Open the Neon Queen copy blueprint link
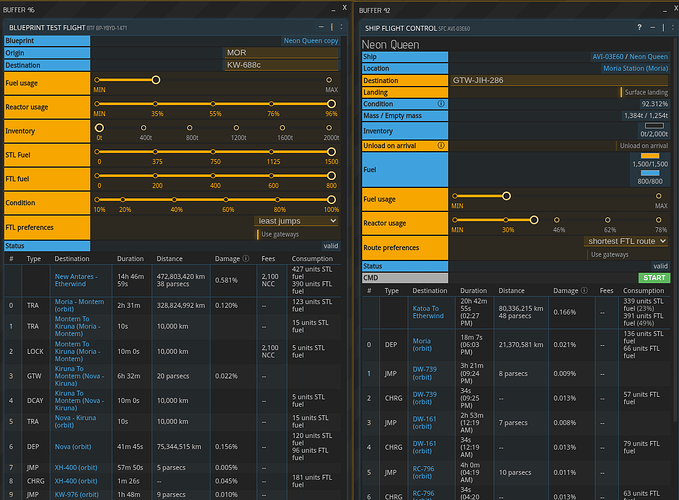Image resolution: width=679 pixels, height=500 pixels. (x=311, y=42)
